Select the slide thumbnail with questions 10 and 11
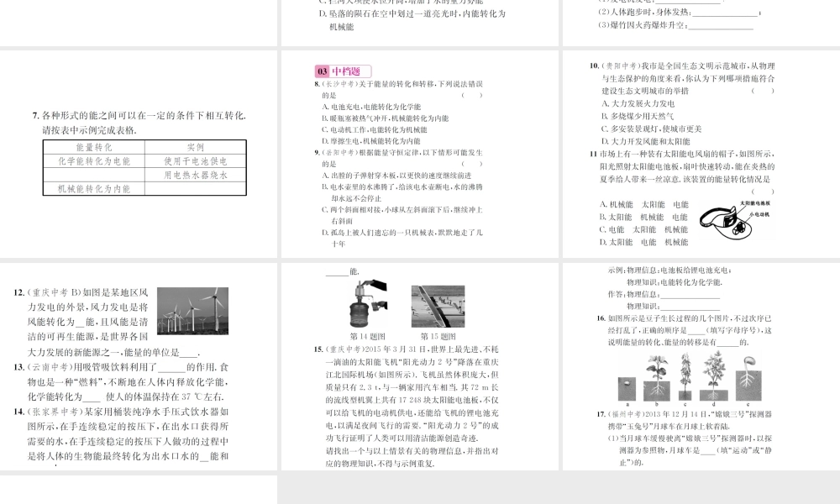Image resolution: width=840 pixels, height=504 pixels. [701, 155]
